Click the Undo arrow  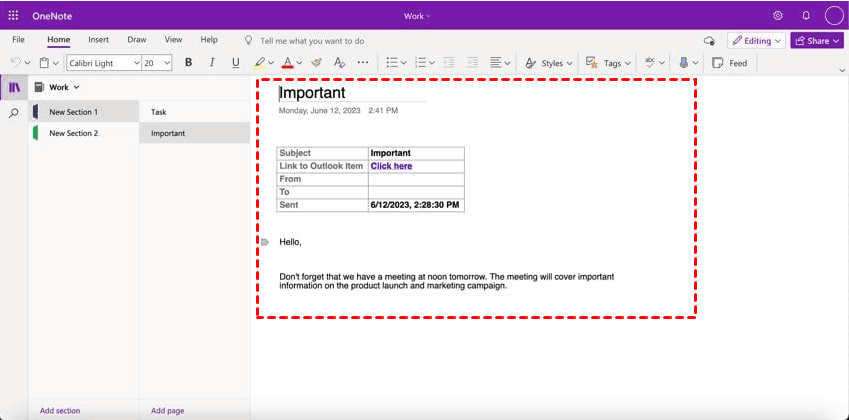(x=16, y=63)
